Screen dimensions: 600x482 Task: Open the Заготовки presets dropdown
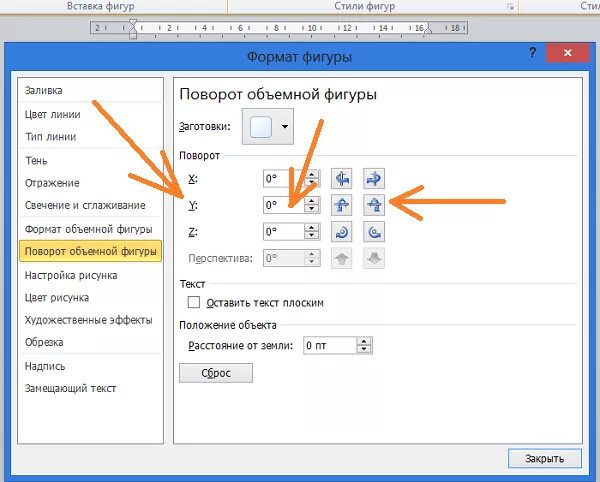click(x=268, y=127)
